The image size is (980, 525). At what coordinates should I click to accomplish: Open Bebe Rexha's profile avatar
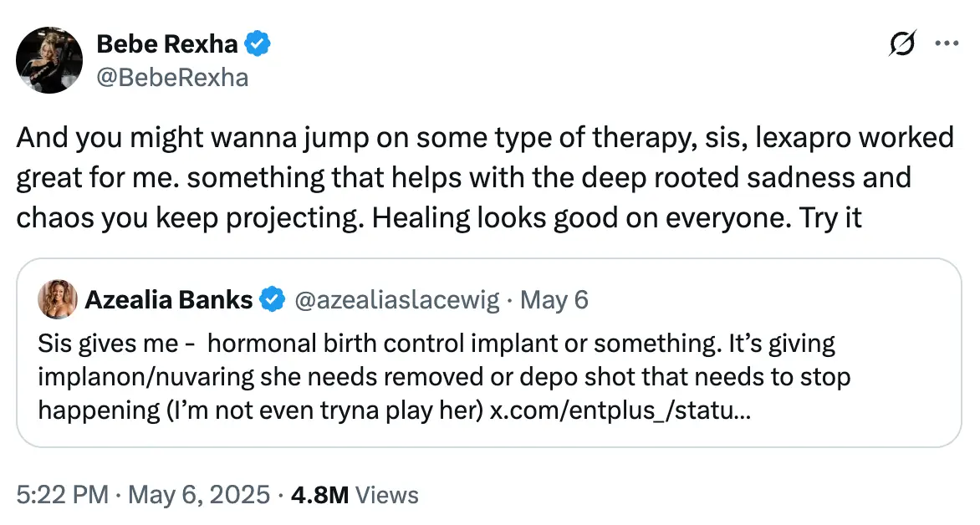49,60
